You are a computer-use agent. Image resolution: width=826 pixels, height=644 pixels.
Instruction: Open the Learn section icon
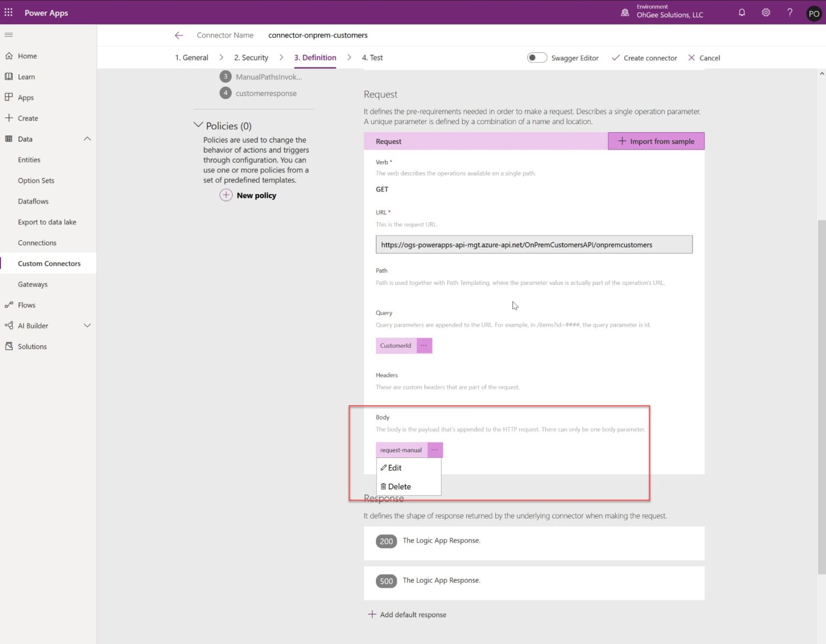tap(9, 76)
